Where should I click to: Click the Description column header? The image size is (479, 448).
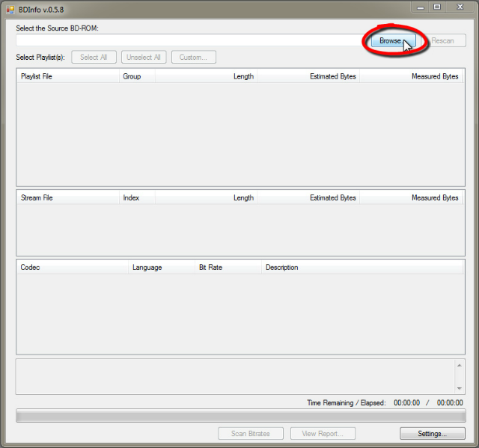pos(362,267)
